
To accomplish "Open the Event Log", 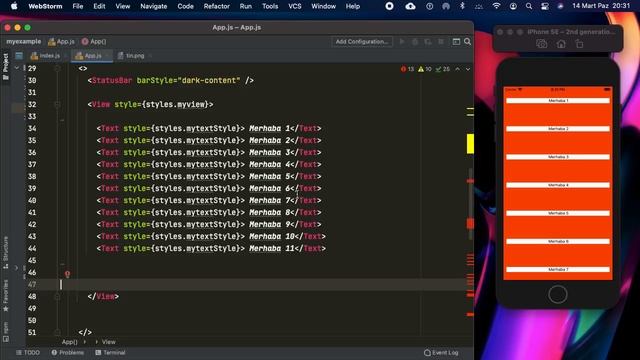I will pyautogui.click(x=441, y=353).
